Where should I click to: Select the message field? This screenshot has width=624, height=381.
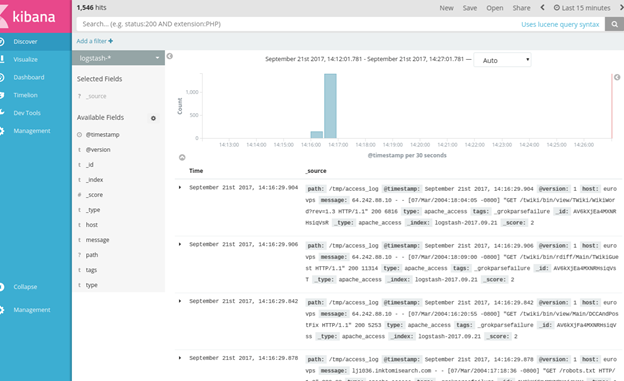click(x=97, y=240)
